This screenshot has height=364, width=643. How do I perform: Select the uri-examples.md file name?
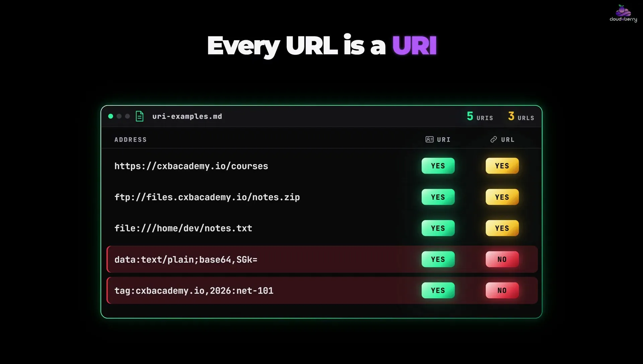coord(187,116)
